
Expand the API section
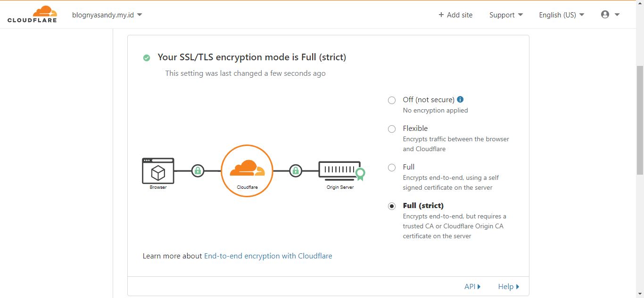click(472, 286)
